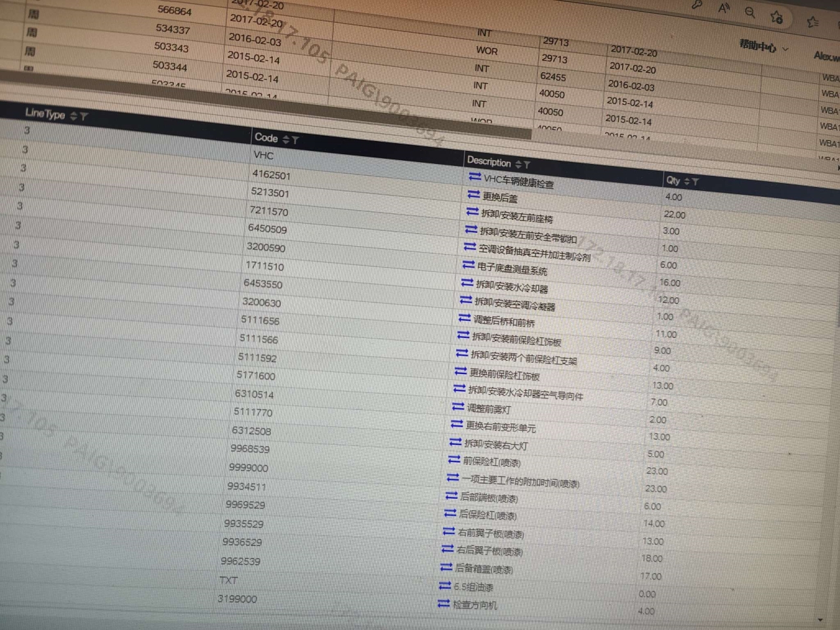Viewport: 840px width, 630px height.
Task: Click swap icon beside 右前翼子板(喷漆)
Action: pyautogui.click(x=449, y=531)
